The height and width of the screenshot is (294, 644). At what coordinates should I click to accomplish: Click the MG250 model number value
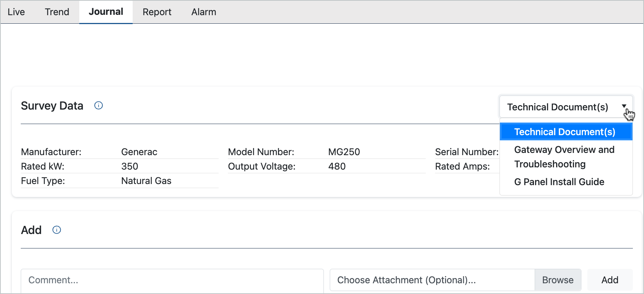coord(344,152)
